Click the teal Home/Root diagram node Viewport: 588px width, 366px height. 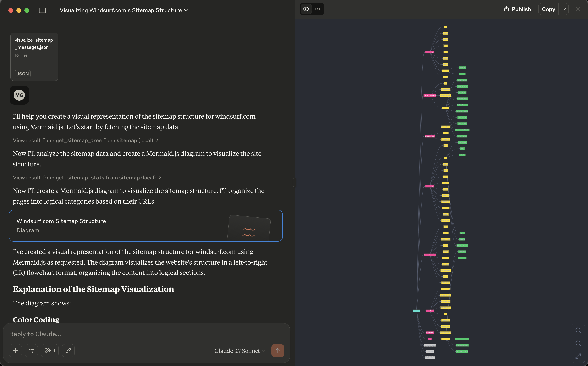pos(416,311)
